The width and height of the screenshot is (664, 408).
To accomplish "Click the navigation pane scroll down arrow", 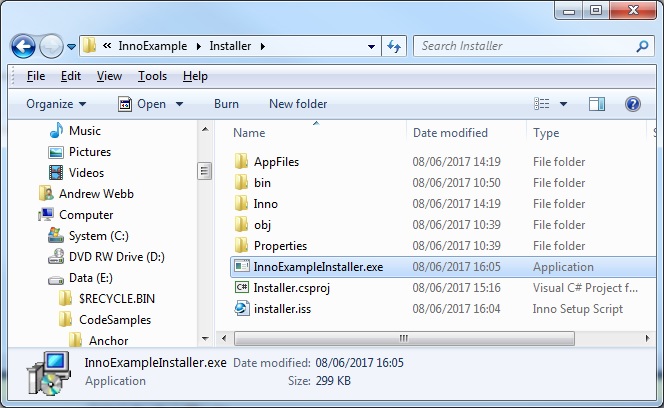I will pos(205,339).
